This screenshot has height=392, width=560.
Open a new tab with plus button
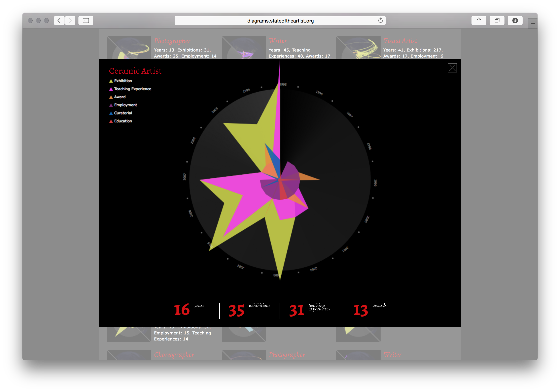(532, 24)
